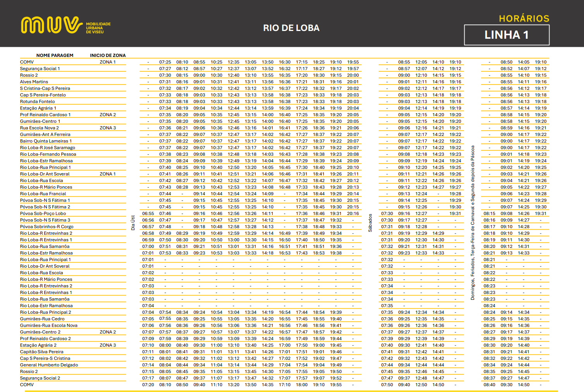
Task: Click the Rotunda Fontelo stop name
Action: click(38, 101)
